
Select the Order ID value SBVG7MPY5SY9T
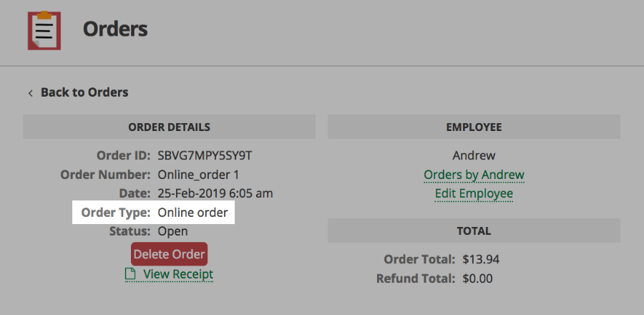tap(205, 155)
